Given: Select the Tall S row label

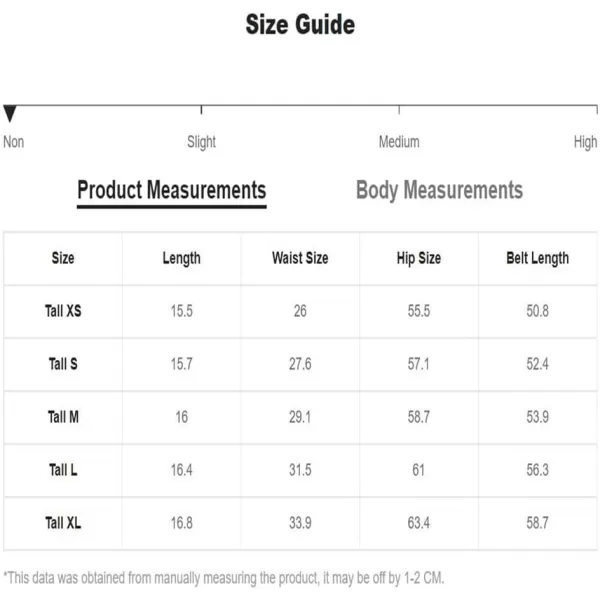Looking at the screenshot, I should click(63, 364).
